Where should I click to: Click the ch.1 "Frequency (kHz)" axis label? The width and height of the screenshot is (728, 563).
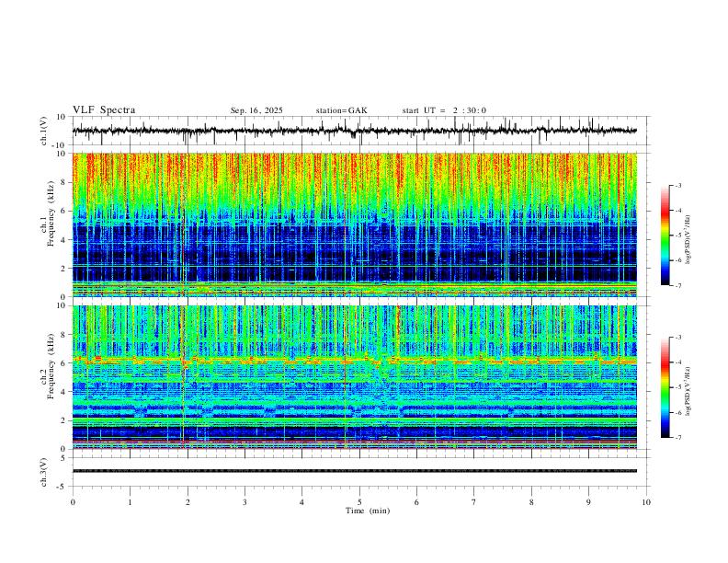(x=51, y=214)
